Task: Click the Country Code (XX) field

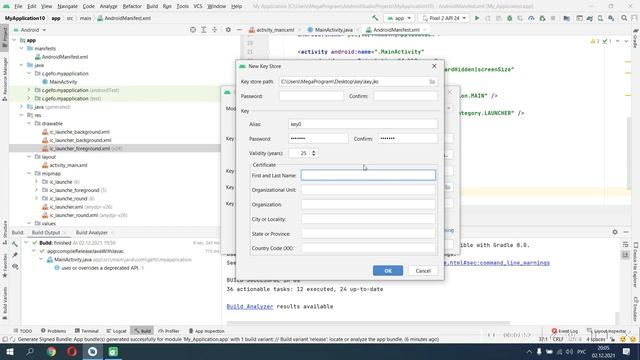Action: click(368, 248)
